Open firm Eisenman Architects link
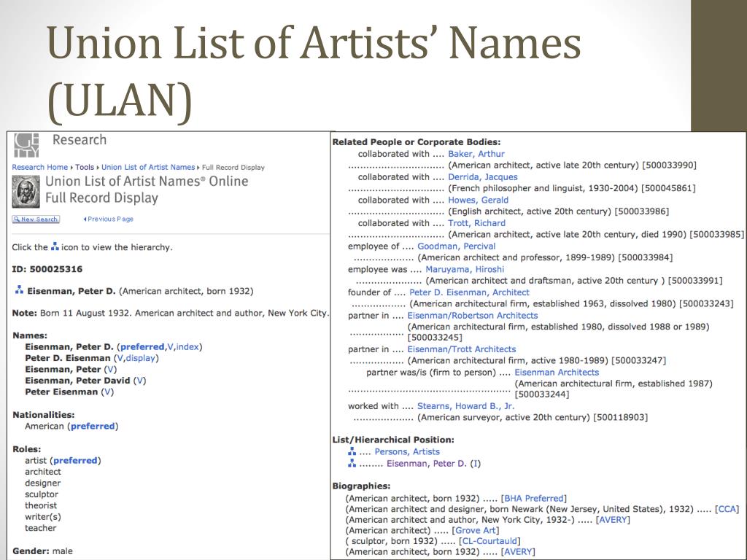Screen dimensions: 747x560 click(x=557, y=373)
